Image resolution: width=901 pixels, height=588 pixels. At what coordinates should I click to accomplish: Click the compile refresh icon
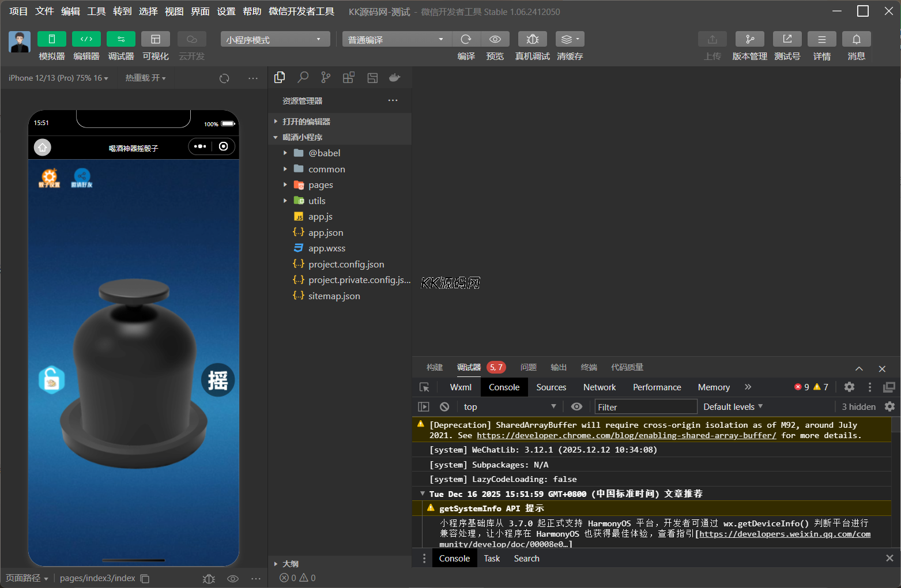pos(466,39)
